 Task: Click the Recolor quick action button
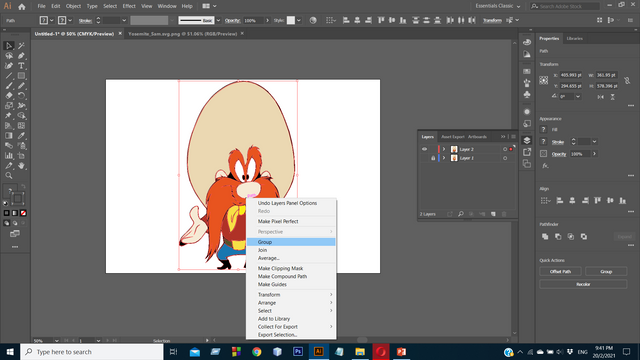(x=583, y=284)
